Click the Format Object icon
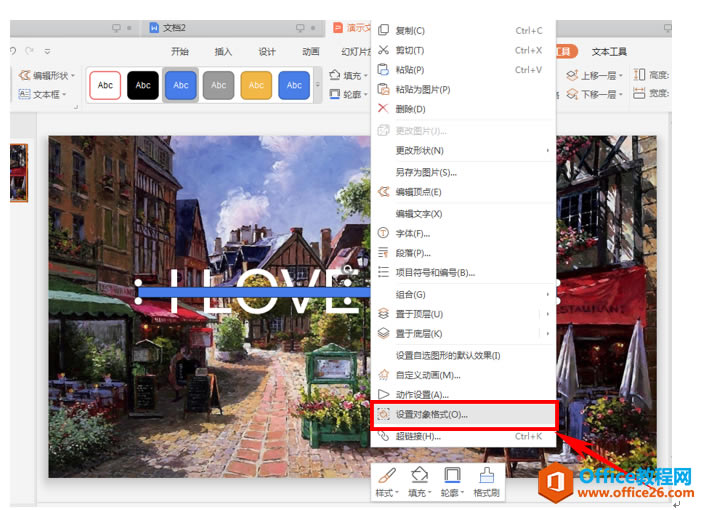Screen dimensions: 701x510 pos(383,414)
